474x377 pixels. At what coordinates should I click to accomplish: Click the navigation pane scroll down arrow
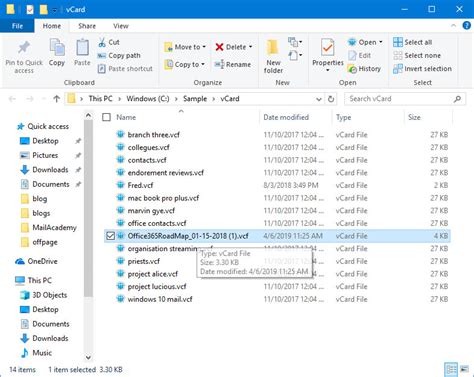click(x=88, y=358)
